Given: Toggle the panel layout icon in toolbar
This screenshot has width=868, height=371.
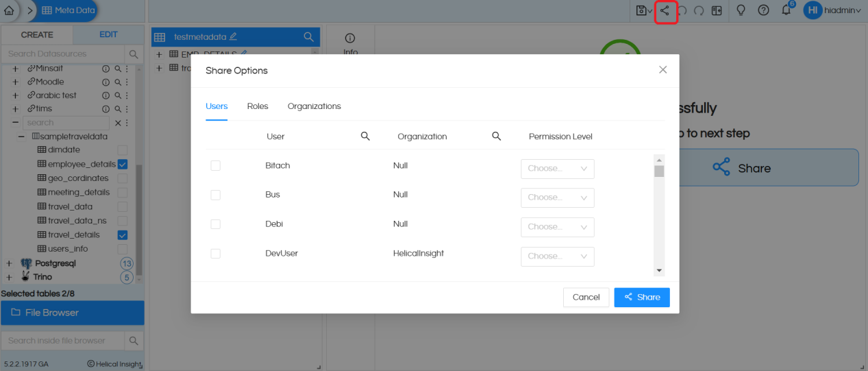Looking at the screenshot, I should click(717, 10).
